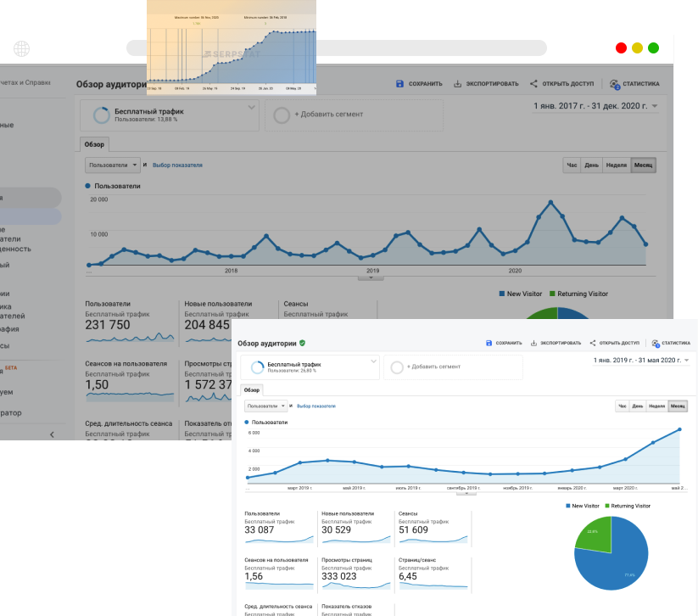This screenshot has height=616, width=698.
Task: Click the Выбор показателя link in the 2017–2020 report
Action: point(177,165)
